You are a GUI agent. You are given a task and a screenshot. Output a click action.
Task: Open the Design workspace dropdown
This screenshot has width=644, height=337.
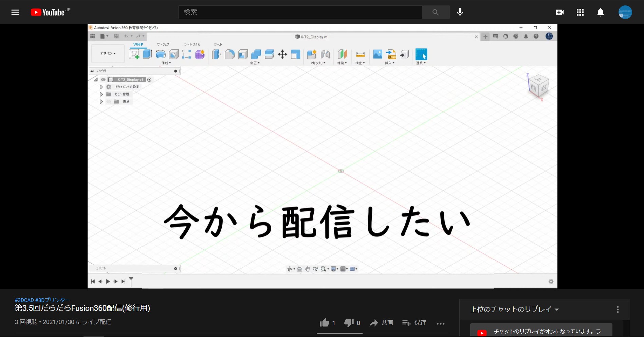coord(108,53)
